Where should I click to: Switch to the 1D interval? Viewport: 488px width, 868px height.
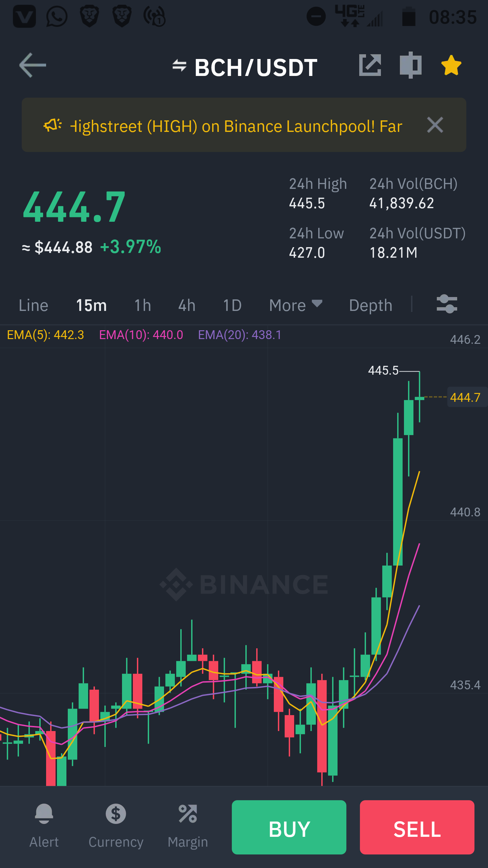(232, 305)
